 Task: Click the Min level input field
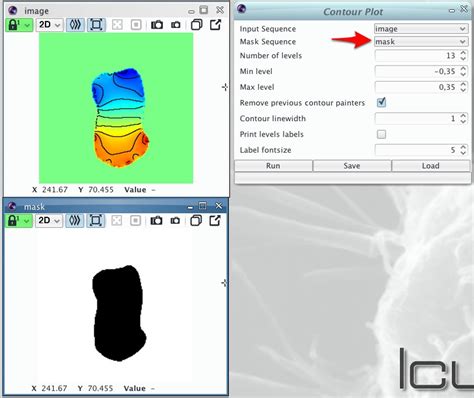click(417, 71)
